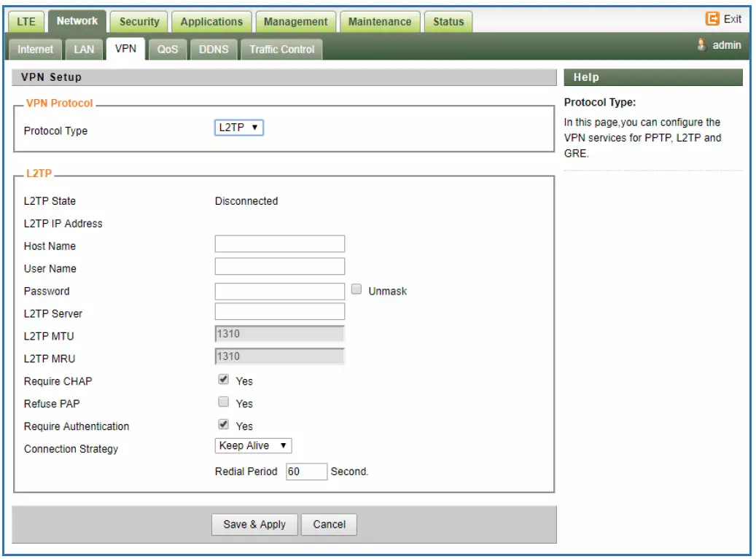Go to the Applications tab

coord(211,22)
